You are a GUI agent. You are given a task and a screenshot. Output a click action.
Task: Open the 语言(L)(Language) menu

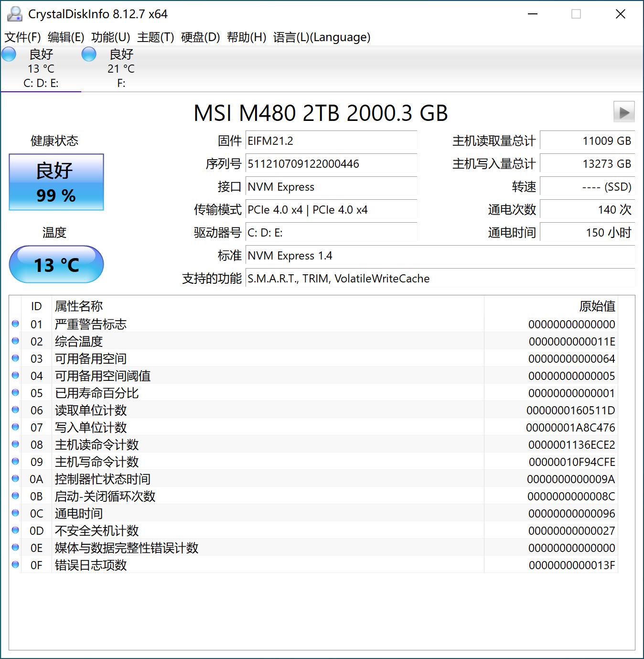point(321,37)
